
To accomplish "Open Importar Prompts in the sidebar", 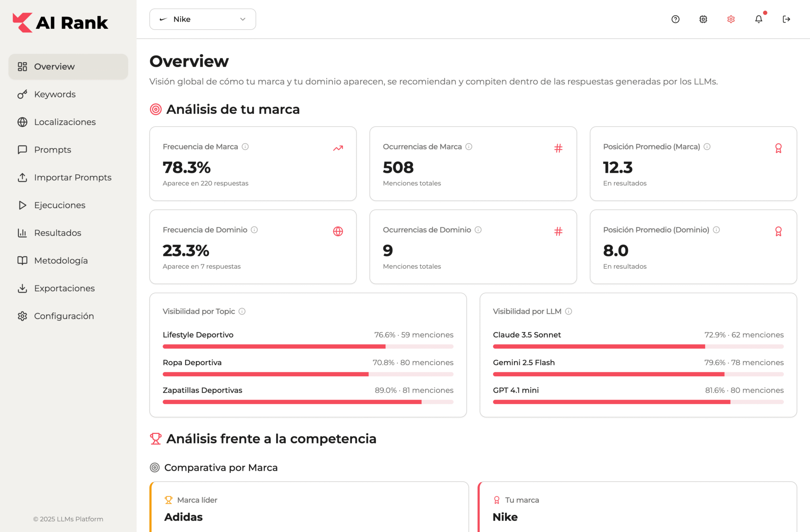I will click(68, 177).
